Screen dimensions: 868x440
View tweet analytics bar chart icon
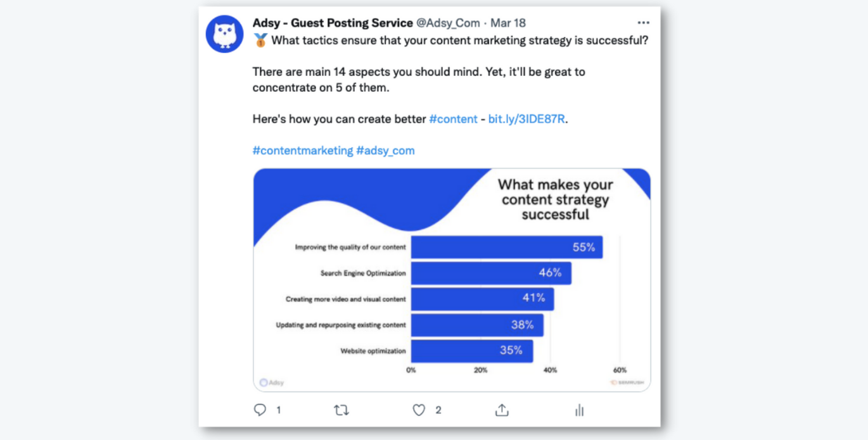579,410
